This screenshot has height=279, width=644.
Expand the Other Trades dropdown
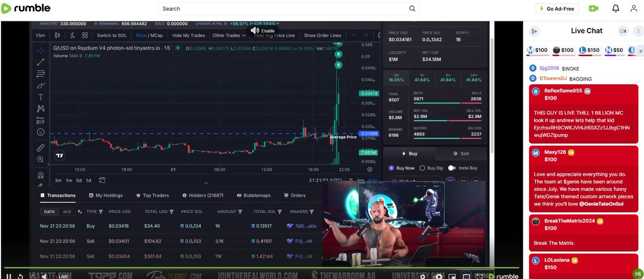coord(229,35)
